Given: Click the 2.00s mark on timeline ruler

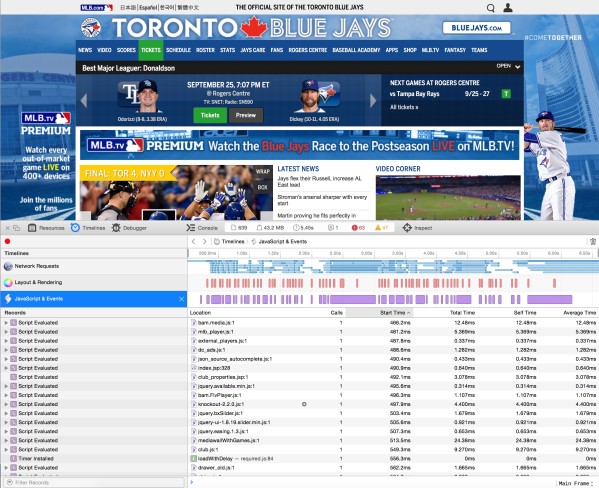Looking at the screenshot, I should [x=304, y=253].
